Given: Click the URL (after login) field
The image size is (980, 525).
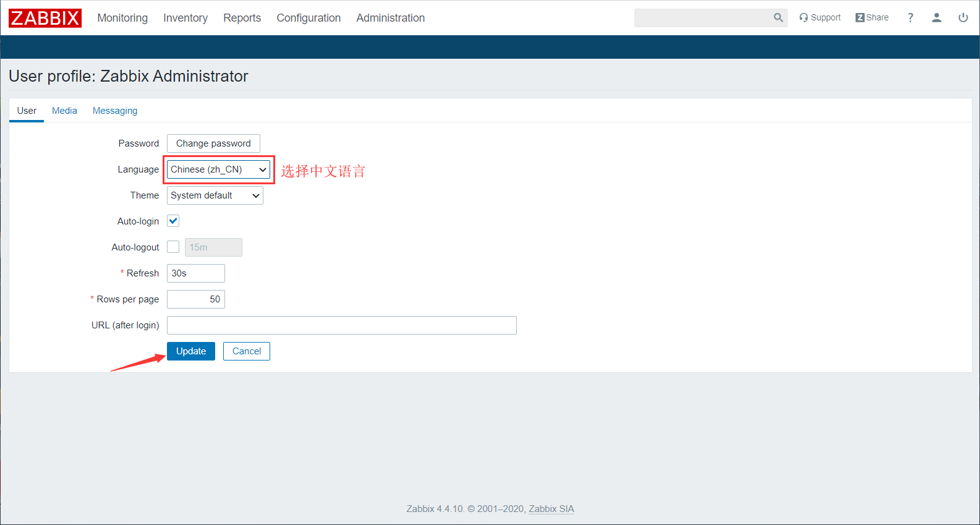Looking at the screenshot, I should click(342, 325).
